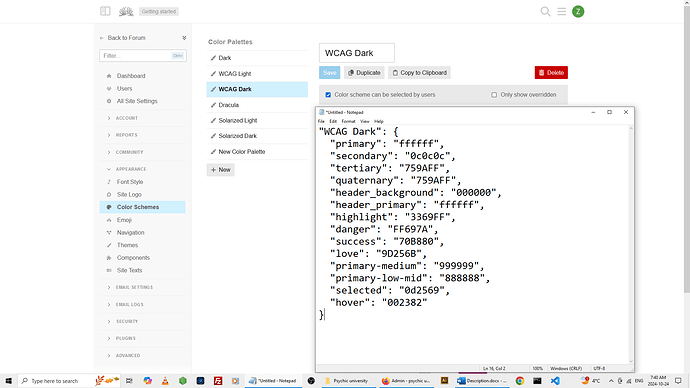Copy palette to clipboard
Viewport: 690px width, 388px height.
click(419, 73)
